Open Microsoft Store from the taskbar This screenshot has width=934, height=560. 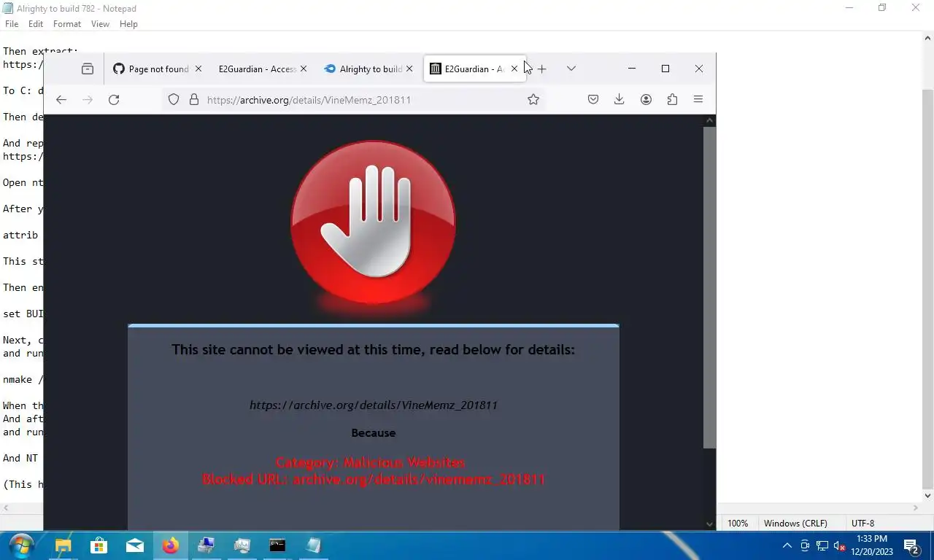click(99, 545)
